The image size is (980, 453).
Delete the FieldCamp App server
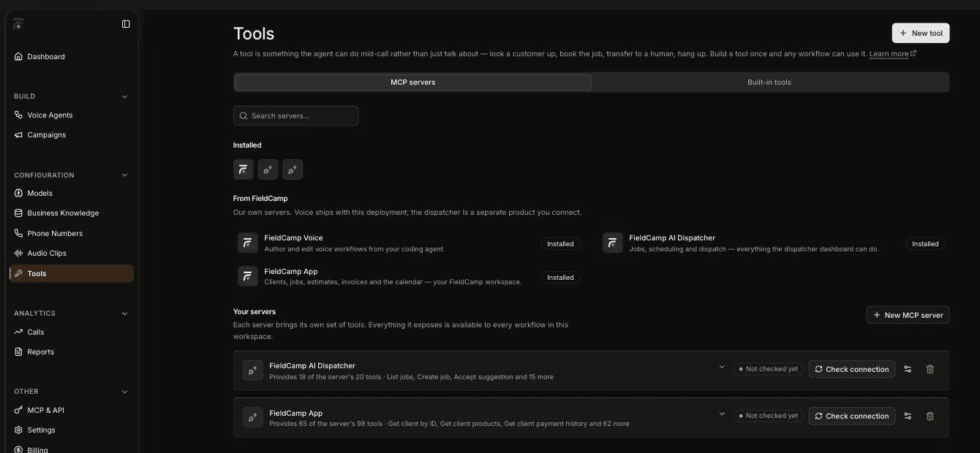tap(930, 416)
